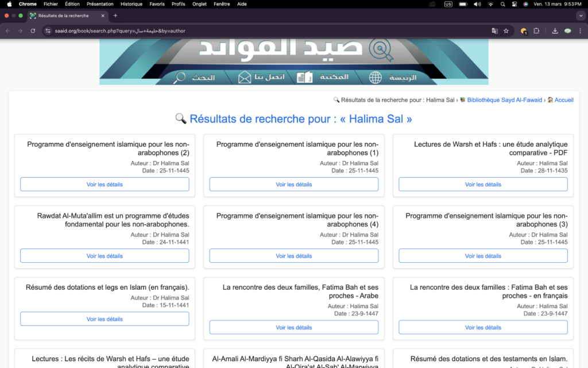The height and width of the screenshot is (368, 588).
Task: Open the Bibliothèque Sayd Al-Fawaid breadcrumb link
Action: coord(504,100)
